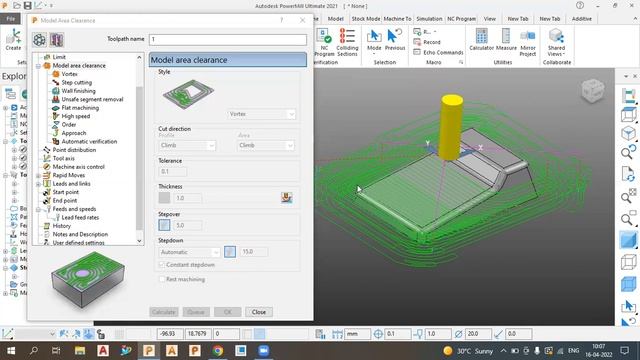Expand the Leads and links tree node
The image size is (640, 360).
pyautogui.click(x=38, y=184)
